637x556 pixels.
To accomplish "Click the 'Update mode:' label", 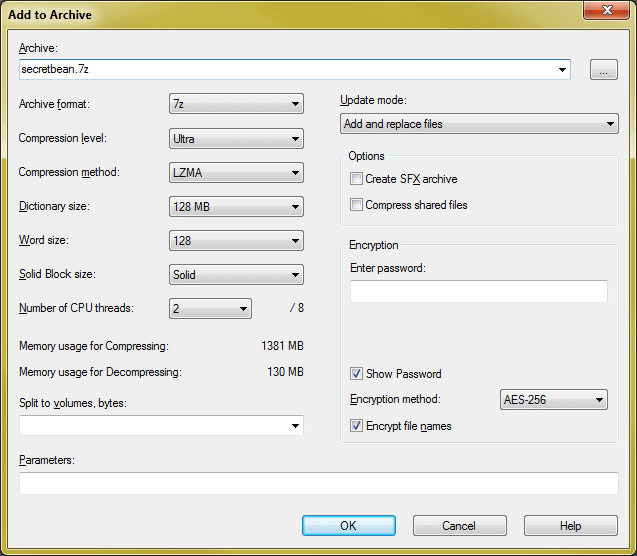I will point(373,100).
